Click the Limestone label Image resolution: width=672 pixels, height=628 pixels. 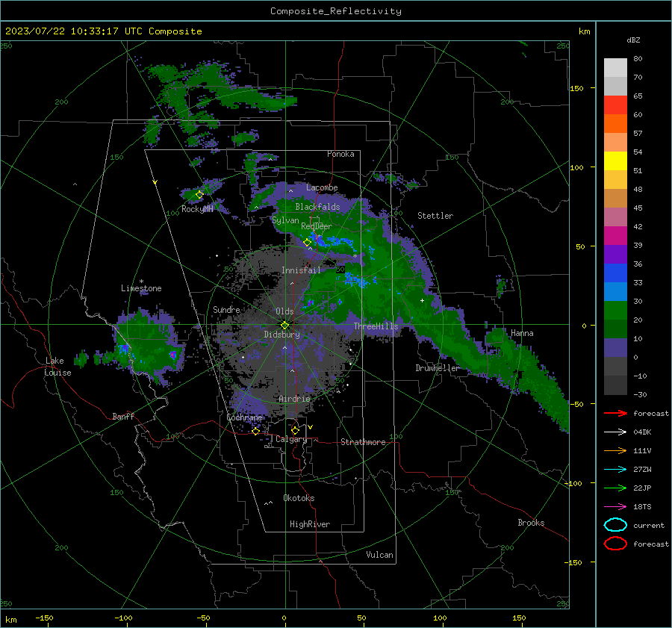click(141, 288)
